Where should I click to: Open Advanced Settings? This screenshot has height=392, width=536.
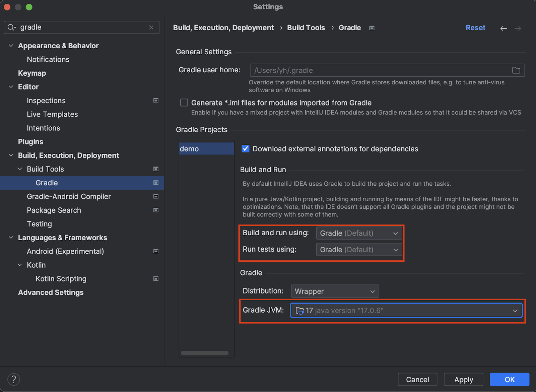(x=51, y=292)
